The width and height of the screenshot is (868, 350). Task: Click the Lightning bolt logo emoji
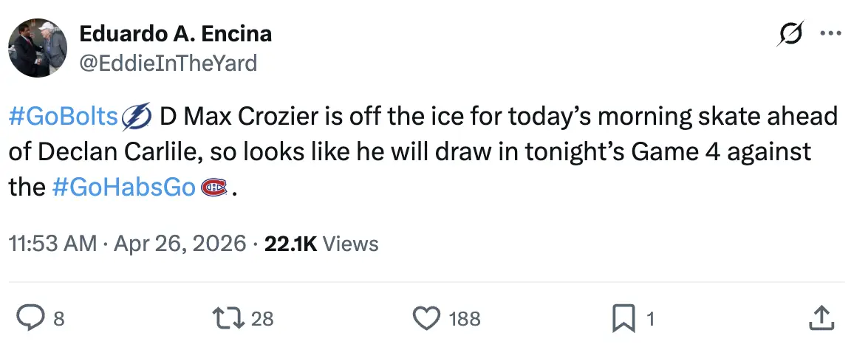[x=136, y=117]
